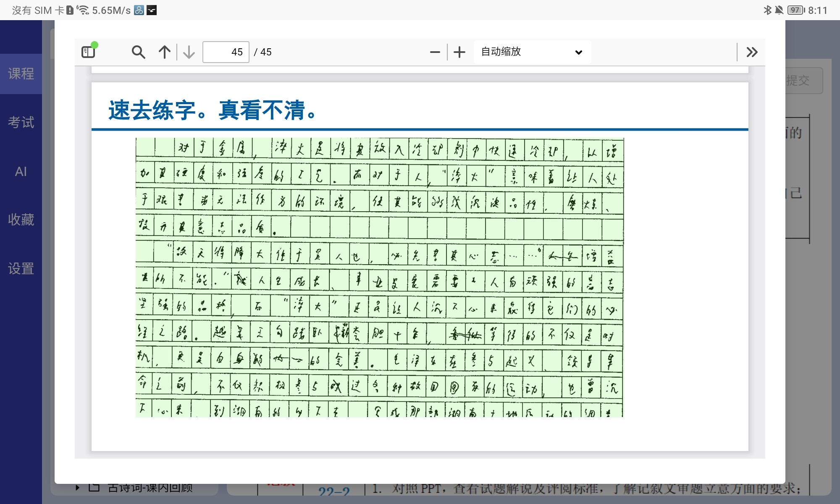Open the find-in-document search icon
The width and height of the screenshot is (840, 504).
[x=138, y=52]
